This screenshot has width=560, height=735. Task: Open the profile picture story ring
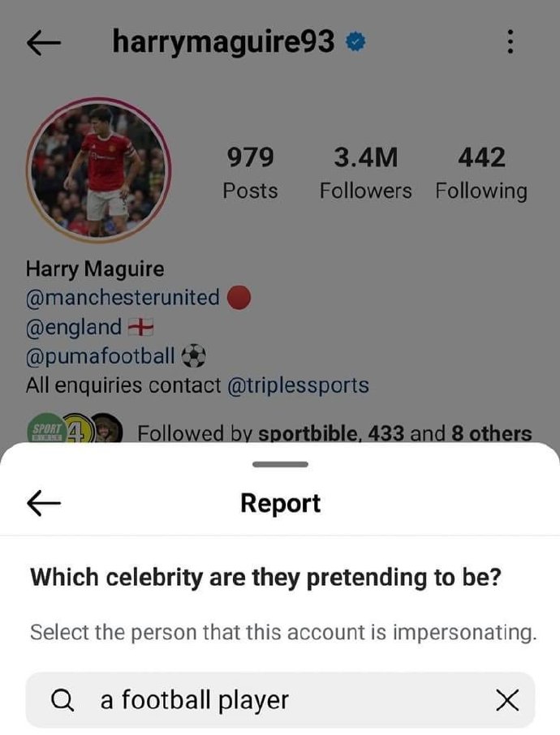click(97, 170)
